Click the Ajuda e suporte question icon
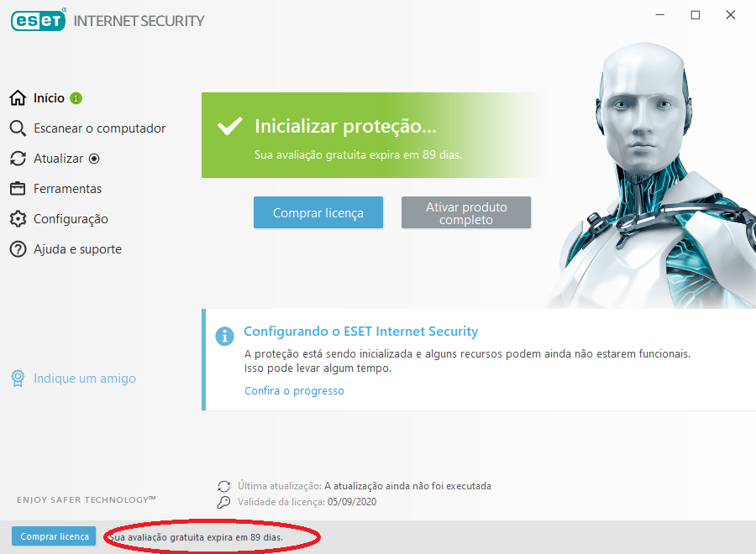This screenshot has height=554, width=756. (18, 249)
